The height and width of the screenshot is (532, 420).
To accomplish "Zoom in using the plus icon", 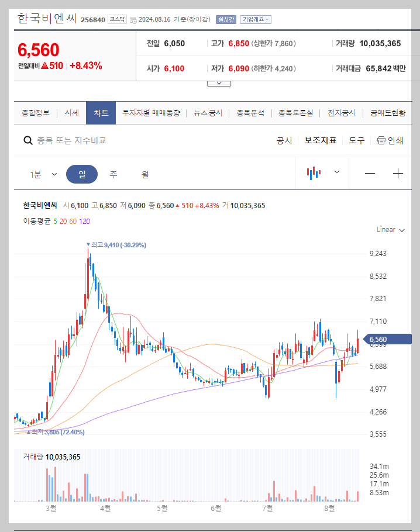I will click(x=398, y=173).
